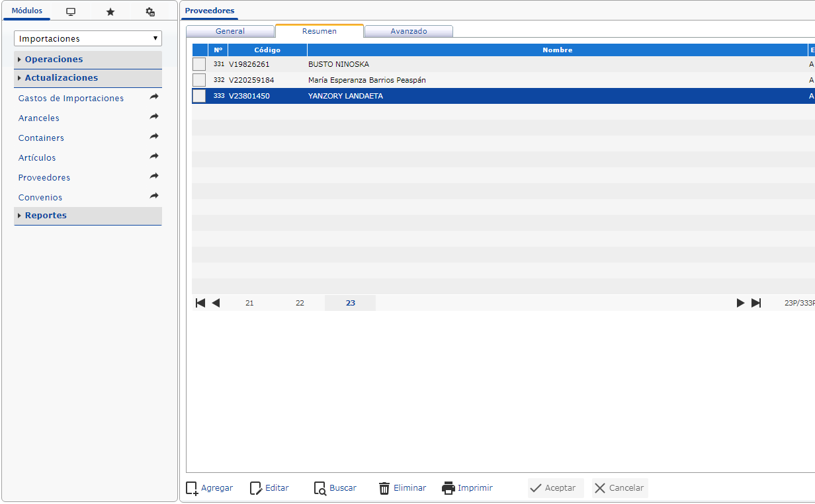Switch to the General tab

230,31
